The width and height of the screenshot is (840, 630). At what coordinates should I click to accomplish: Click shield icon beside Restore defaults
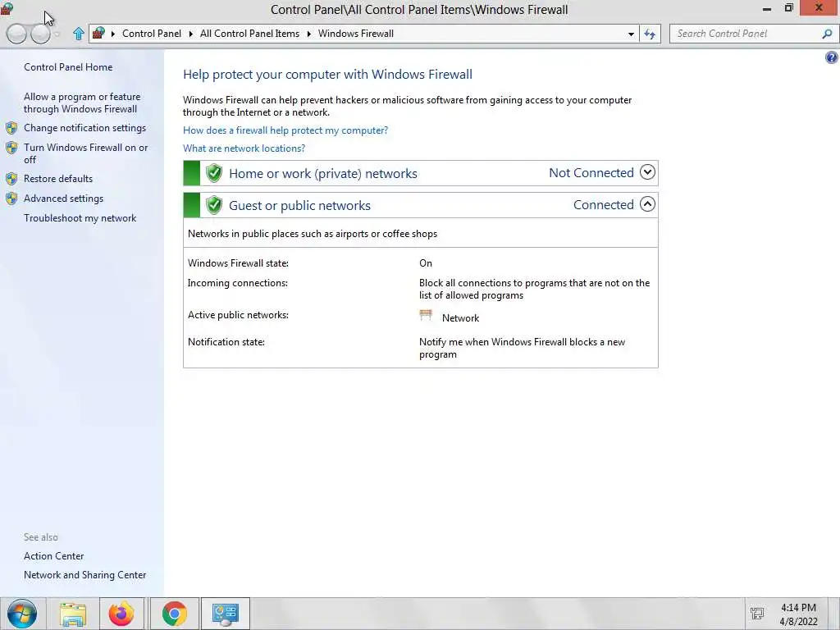click(x=11, y=179)
